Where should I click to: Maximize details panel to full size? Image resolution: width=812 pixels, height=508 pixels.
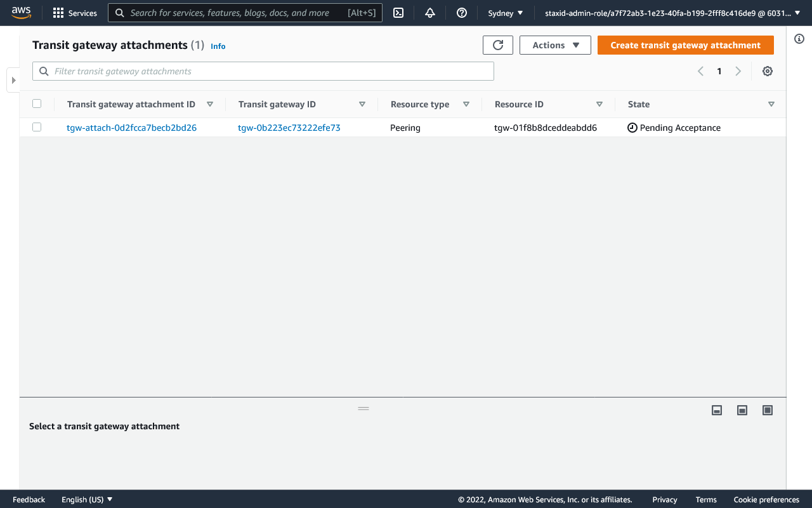768,410
